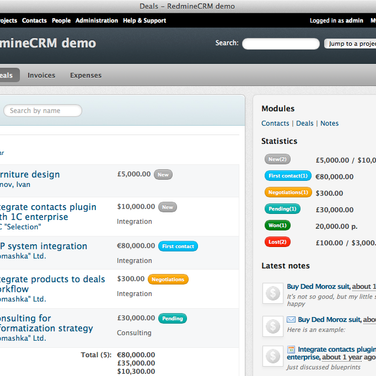
Task: Open the Contacts menu in top bar
Action: (x=34, y=21)
